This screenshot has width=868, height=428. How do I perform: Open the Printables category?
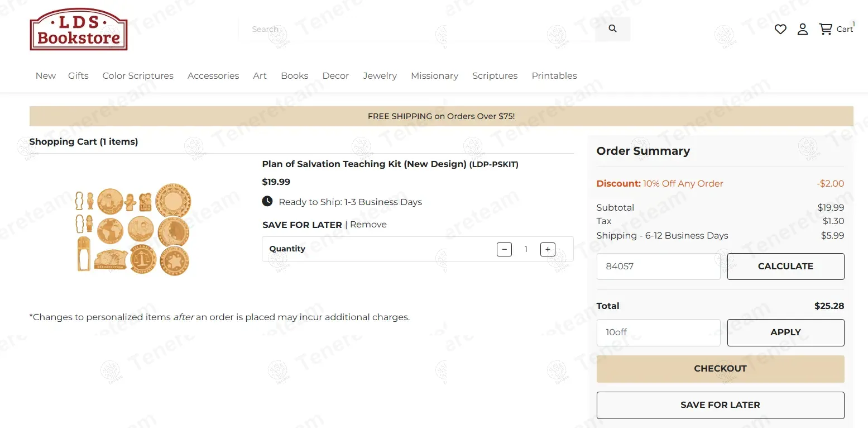[x=554, y=75]
